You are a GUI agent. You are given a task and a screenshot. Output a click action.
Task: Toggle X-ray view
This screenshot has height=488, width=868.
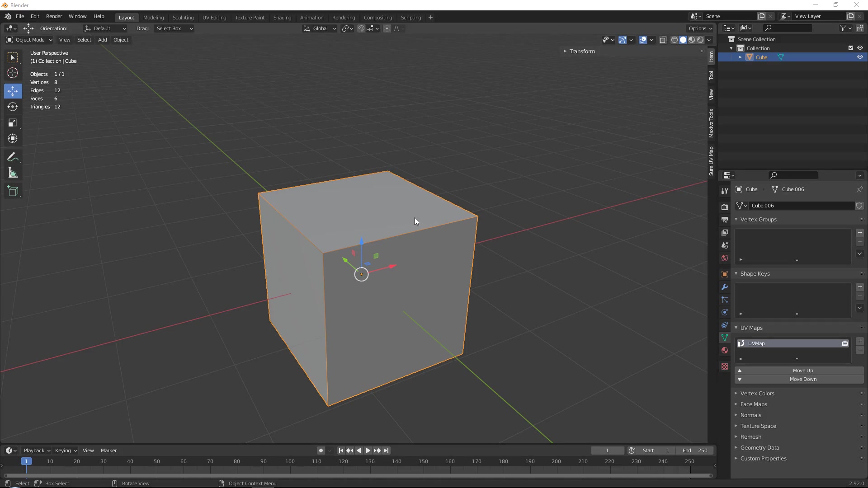coord(663,40)
